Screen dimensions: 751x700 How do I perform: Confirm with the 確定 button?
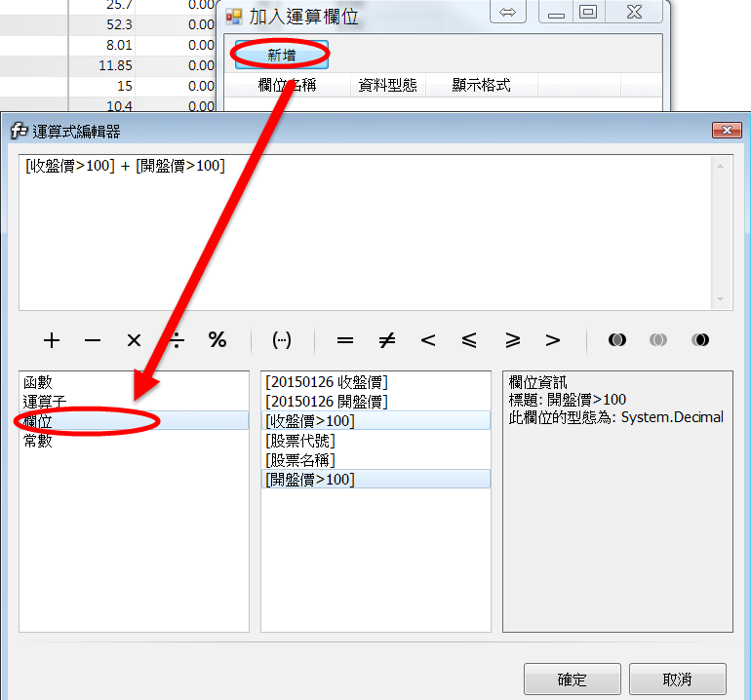click(x=572, y=679)
